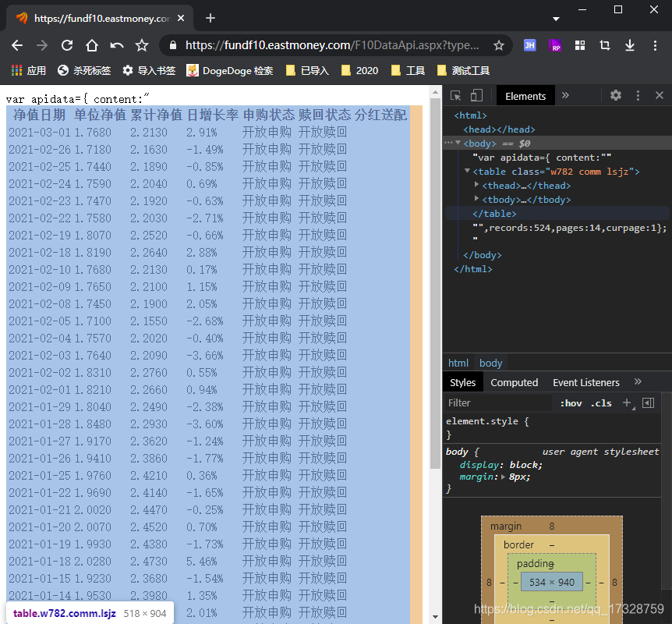Click the inspect element picker icon

(455, 96)
